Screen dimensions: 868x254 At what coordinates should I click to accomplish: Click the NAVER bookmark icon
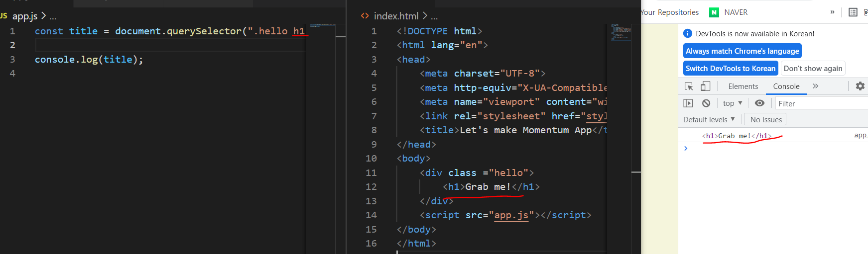click(x=714, y=12)
